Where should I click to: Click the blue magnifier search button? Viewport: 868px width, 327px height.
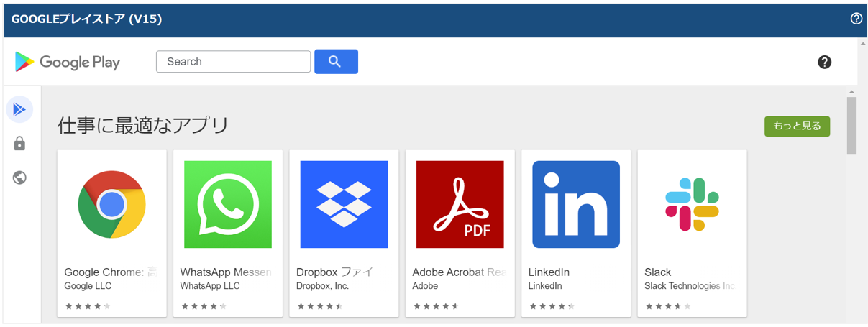(x=336, y=62)
